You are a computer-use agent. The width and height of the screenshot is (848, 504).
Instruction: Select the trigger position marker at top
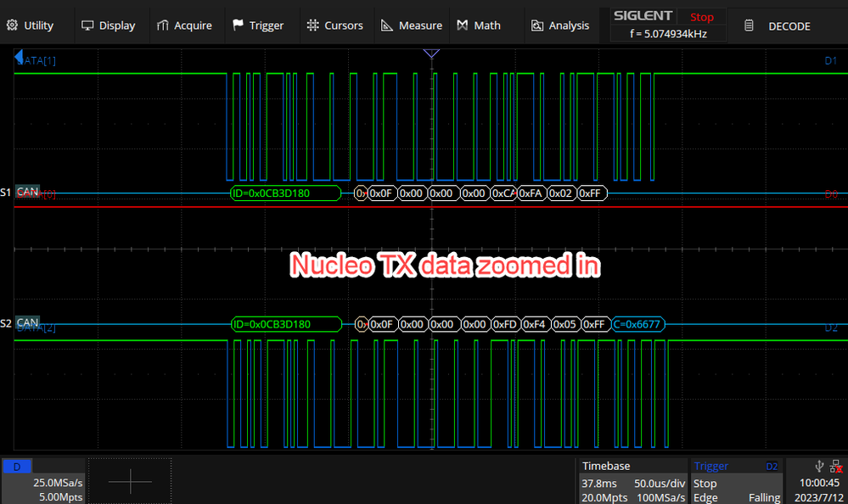(431, 53)
